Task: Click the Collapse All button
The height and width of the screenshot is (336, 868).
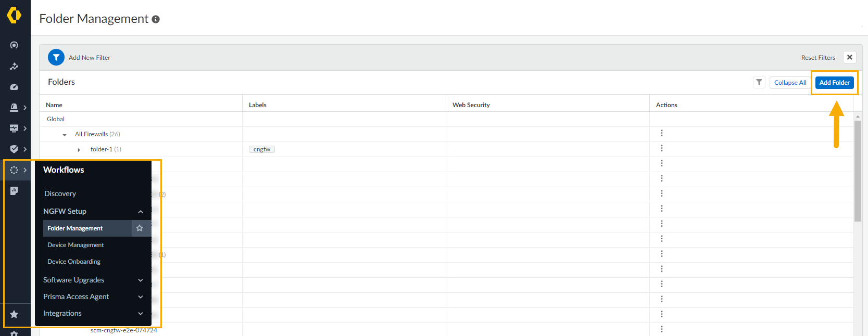Action: point(790,82)
